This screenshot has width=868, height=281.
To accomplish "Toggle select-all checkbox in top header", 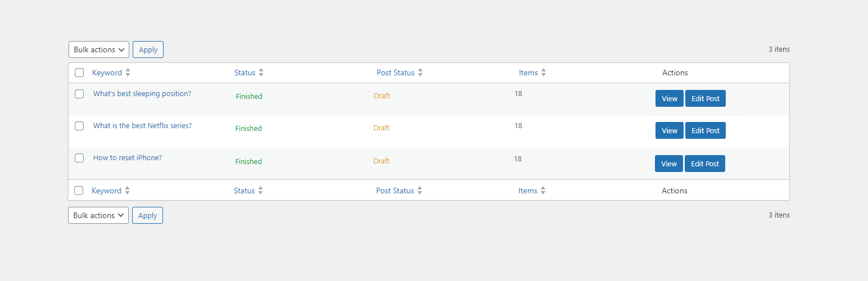I will click(79, 72).
